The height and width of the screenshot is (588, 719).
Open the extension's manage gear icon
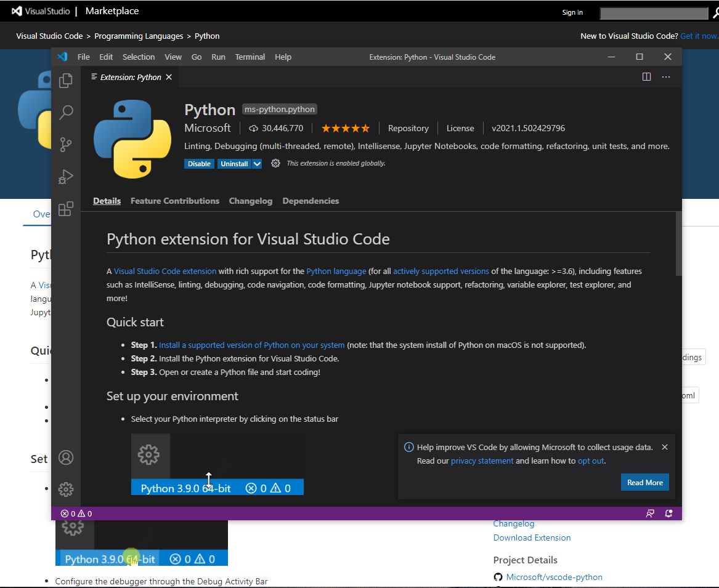pos(275,163)
